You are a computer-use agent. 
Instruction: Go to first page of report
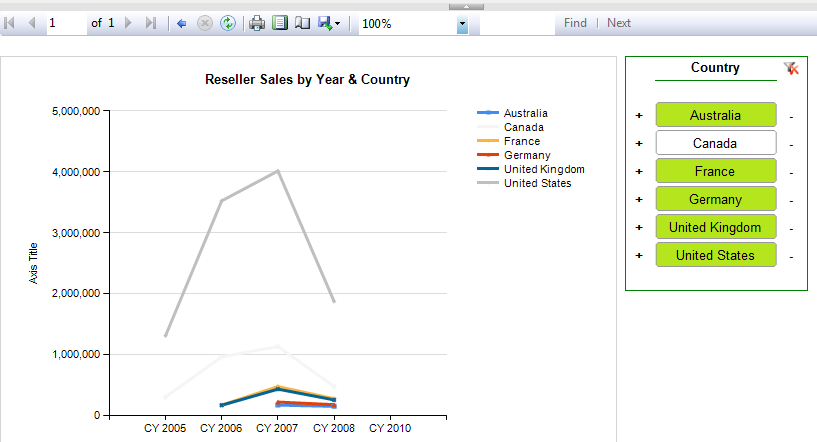(x=9, y=23)
